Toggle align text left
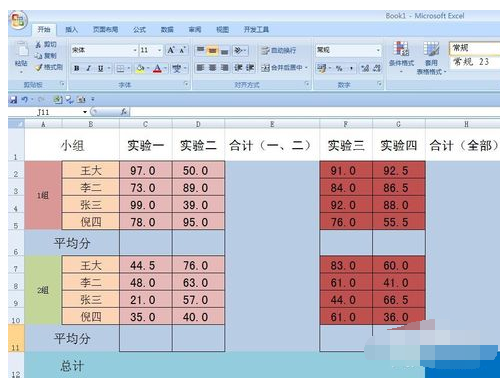The height and width of the screenshot is (388, 500). tap(200, 68)
